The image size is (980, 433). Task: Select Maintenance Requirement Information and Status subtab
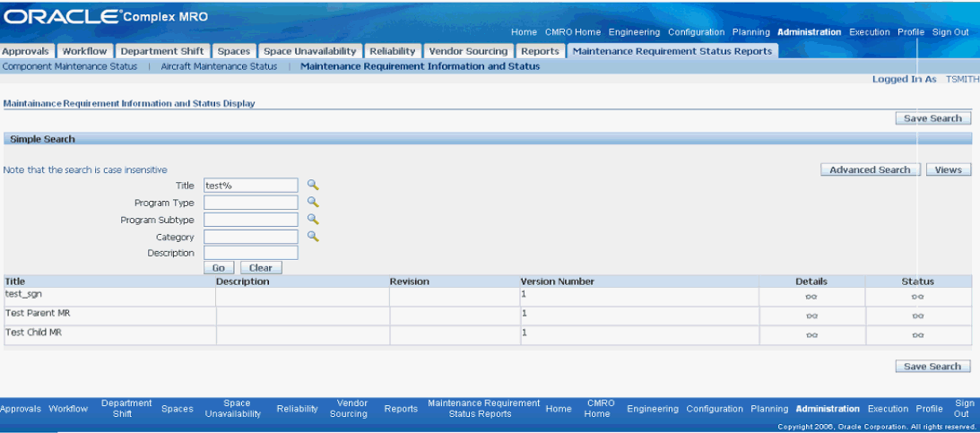[x=420, y=66]
